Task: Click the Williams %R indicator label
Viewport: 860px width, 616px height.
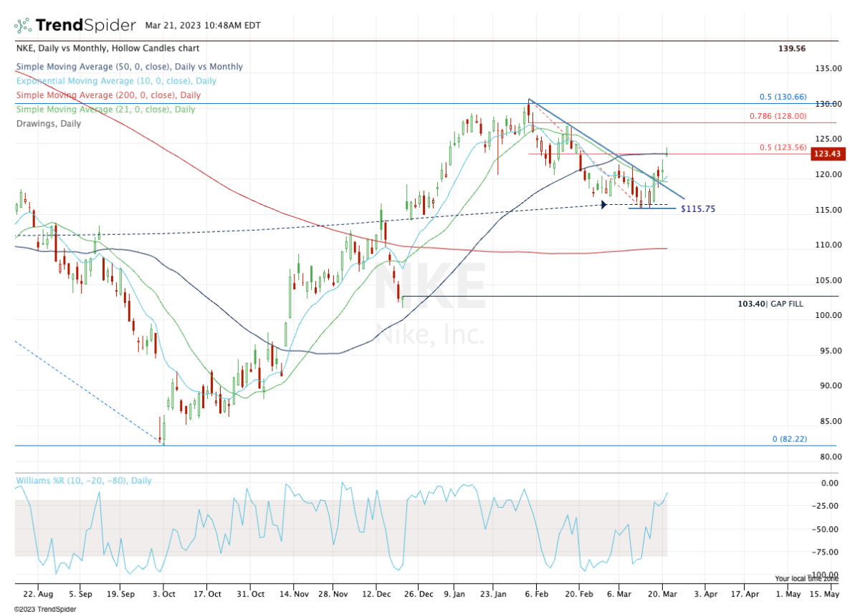Action: (83, 481)
